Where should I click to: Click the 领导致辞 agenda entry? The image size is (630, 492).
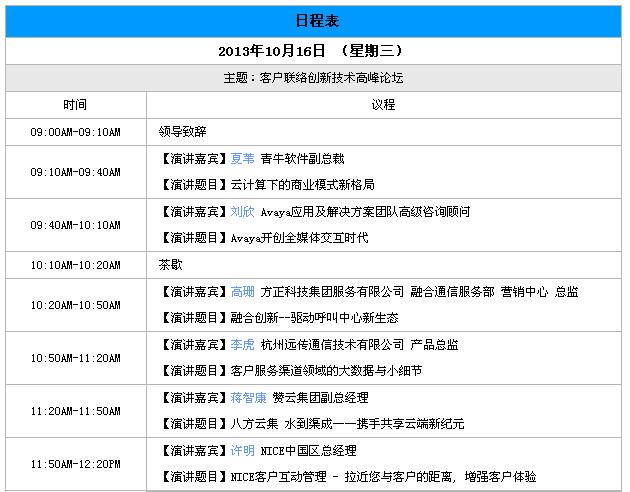click(182, 131)
